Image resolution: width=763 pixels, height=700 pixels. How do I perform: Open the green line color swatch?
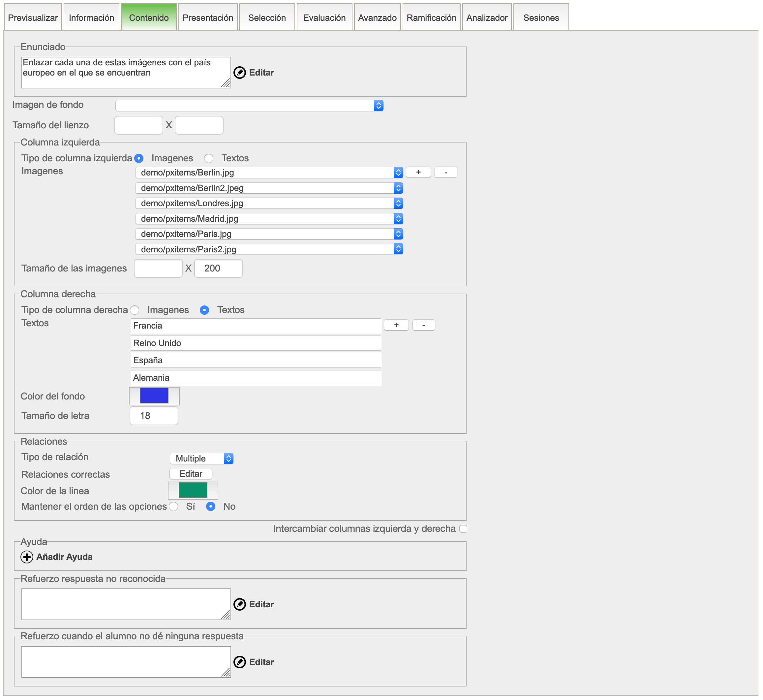(193, 490)
